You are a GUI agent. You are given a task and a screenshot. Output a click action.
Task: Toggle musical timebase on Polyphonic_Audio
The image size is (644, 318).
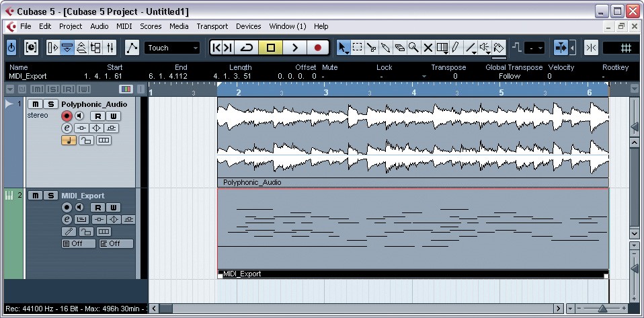coord(69,141)
